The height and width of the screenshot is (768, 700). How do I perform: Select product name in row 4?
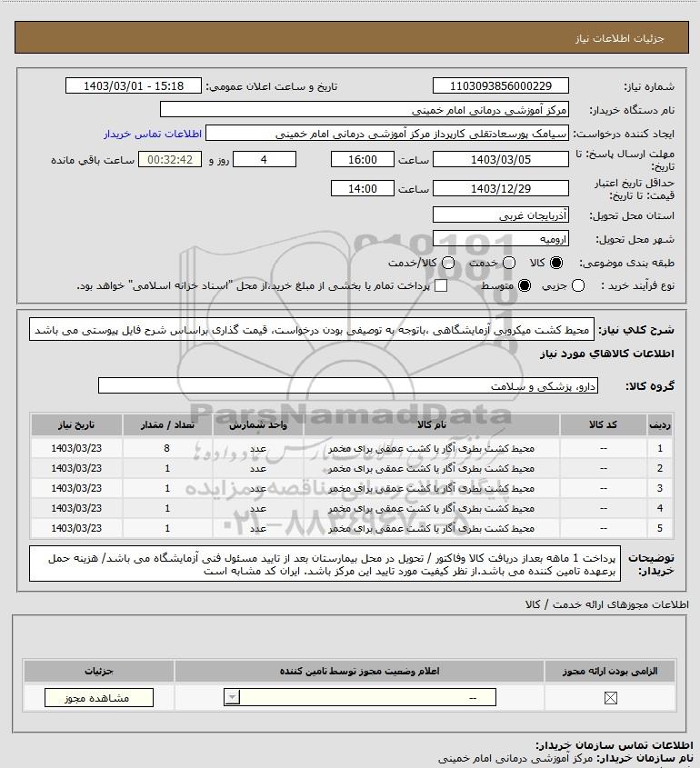pos(432,508)
